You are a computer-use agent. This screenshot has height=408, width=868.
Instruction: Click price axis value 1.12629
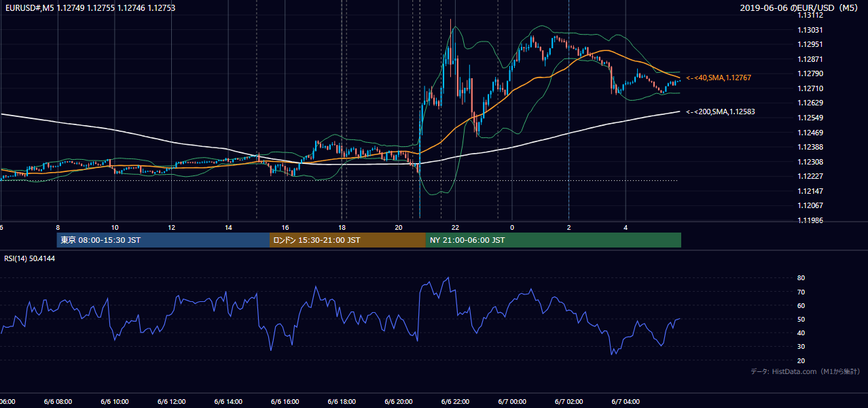(810, 103)
